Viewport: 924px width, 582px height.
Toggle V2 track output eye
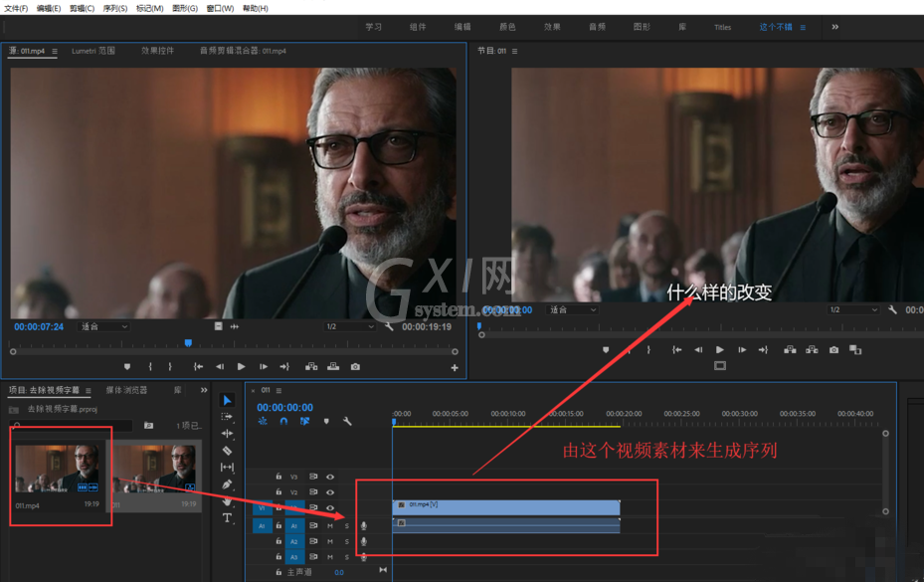(x=330, y=491)
